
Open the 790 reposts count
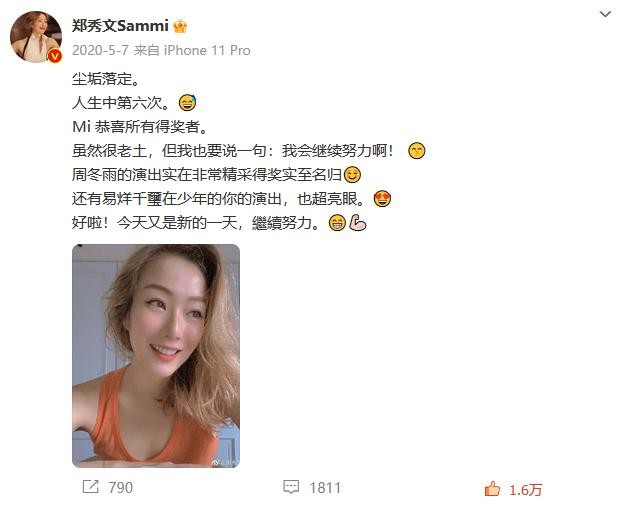coord(121,488)
